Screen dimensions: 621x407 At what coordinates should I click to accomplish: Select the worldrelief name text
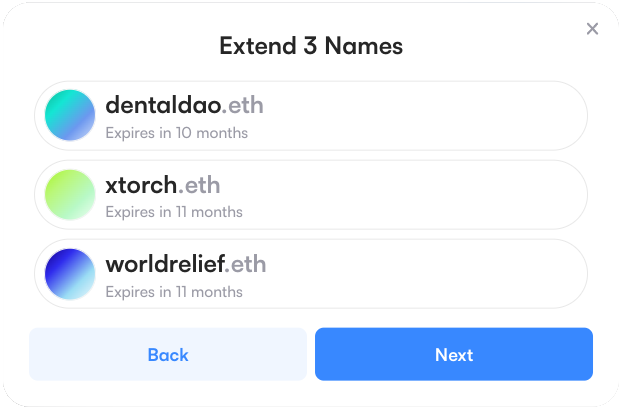point(165,265)
